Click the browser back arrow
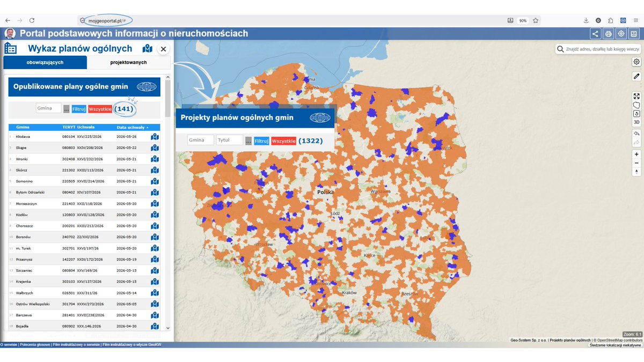This screenshot has width=644, height=362. pyautogui.click(x=8, y=20)
